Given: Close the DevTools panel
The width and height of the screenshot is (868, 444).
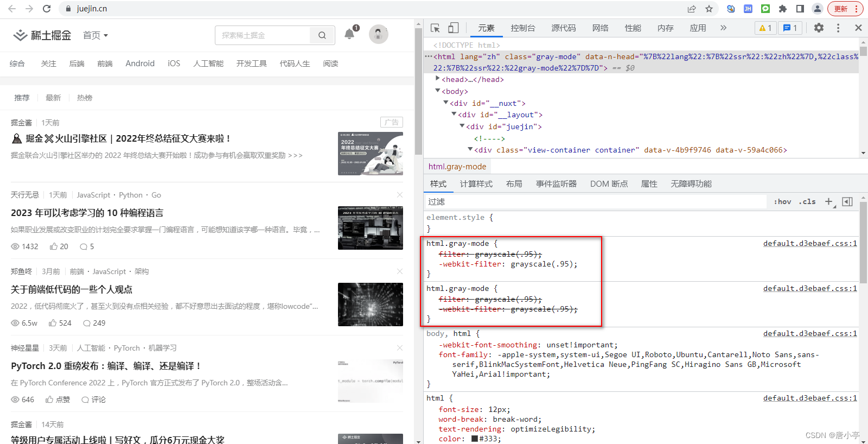Looking at the screenshot, I should point(858,28).
